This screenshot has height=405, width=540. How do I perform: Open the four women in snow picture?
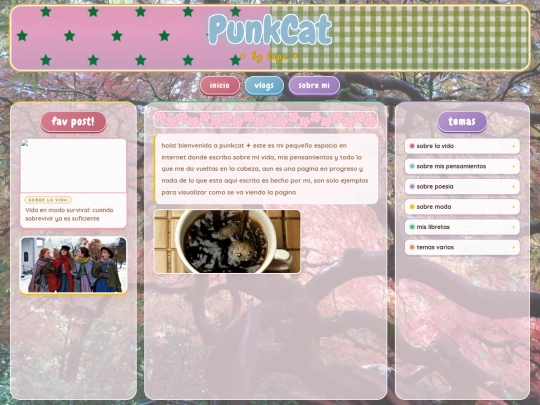point(73,265)
